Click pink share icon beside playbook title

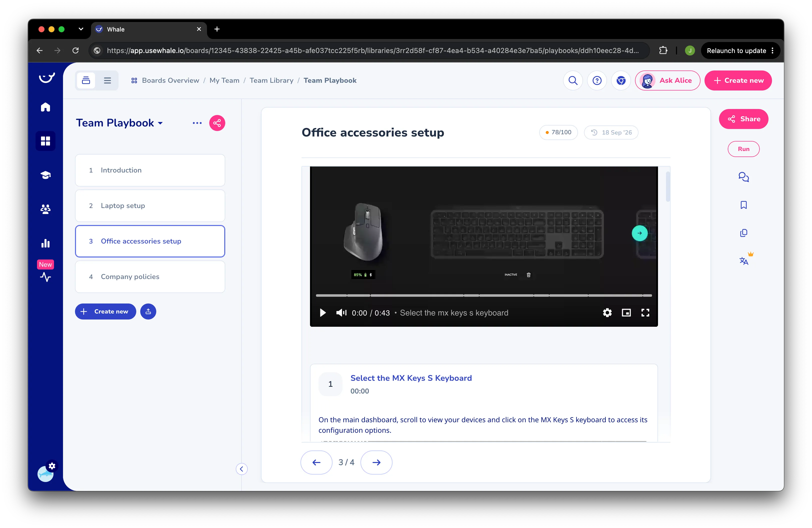pyautogui.click(x=217, y=123)
